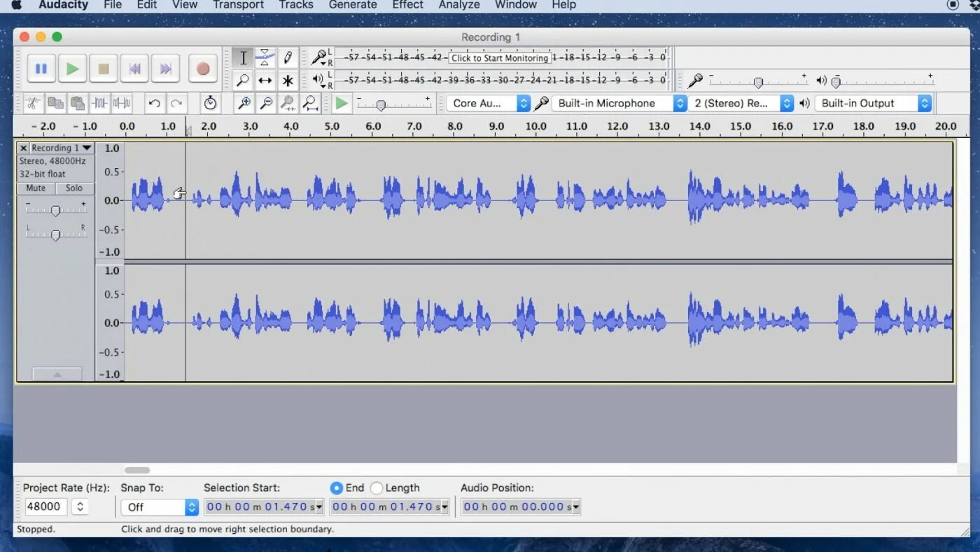Select the Zoom magnifier tool

(x=243, y=81)
